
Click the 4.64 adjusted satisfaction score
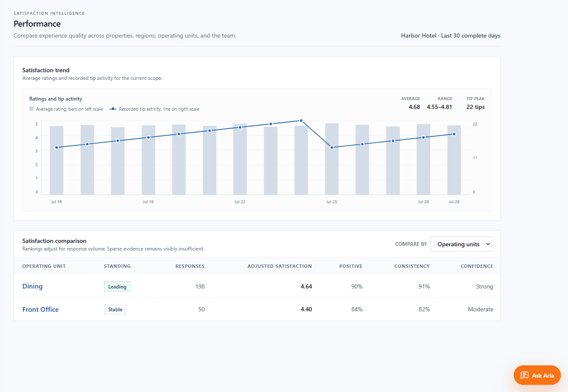306,286
